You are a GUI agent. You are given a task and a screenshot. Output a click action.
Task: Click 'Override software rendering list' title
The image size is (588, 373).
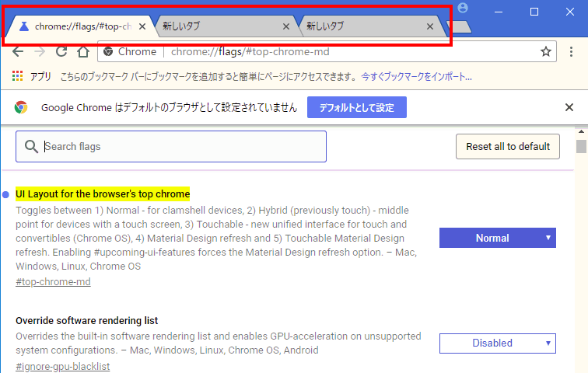pos(86,321)
